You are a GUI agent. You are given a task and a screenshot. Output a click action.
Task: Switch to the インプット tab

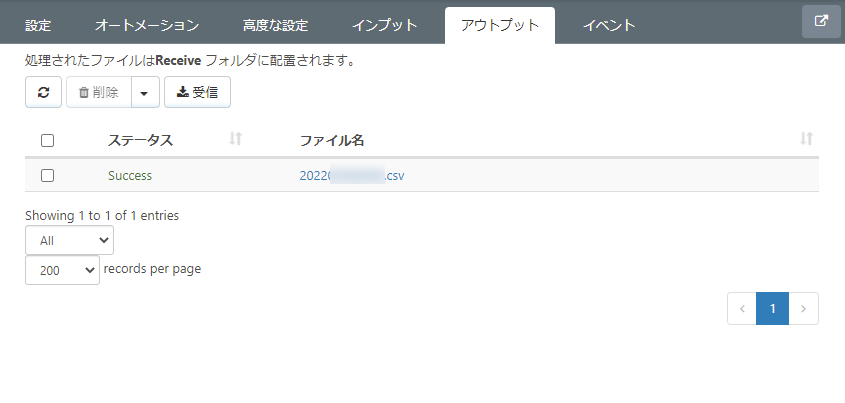[385, 25]
